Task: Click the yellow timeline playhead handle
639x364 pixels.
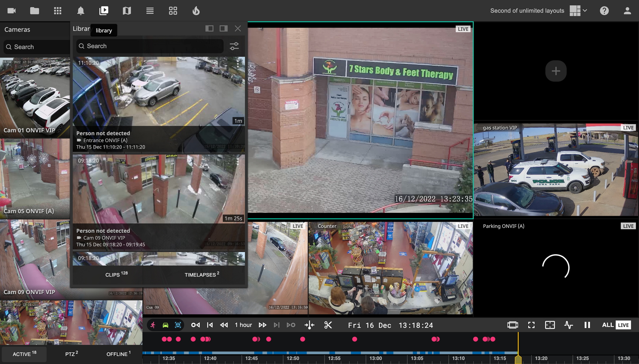Action: 518,360
